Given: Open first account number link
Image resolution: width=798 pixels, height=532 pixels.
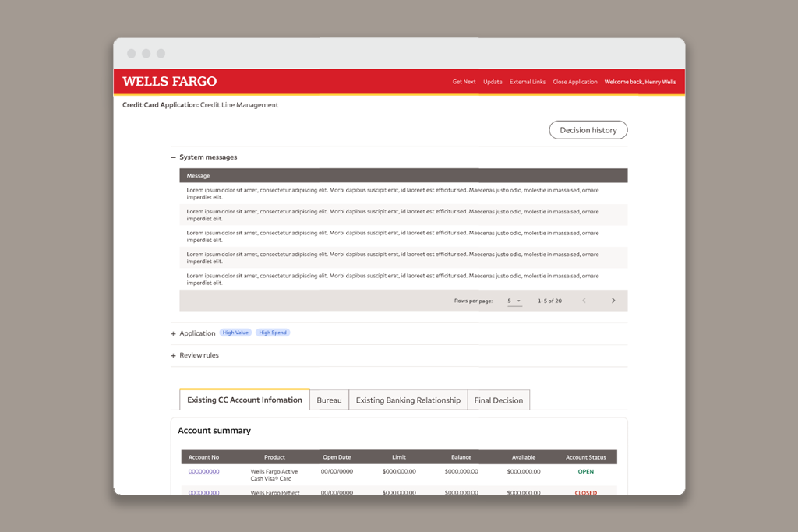Looking at the screenshot, I should 203,471.
